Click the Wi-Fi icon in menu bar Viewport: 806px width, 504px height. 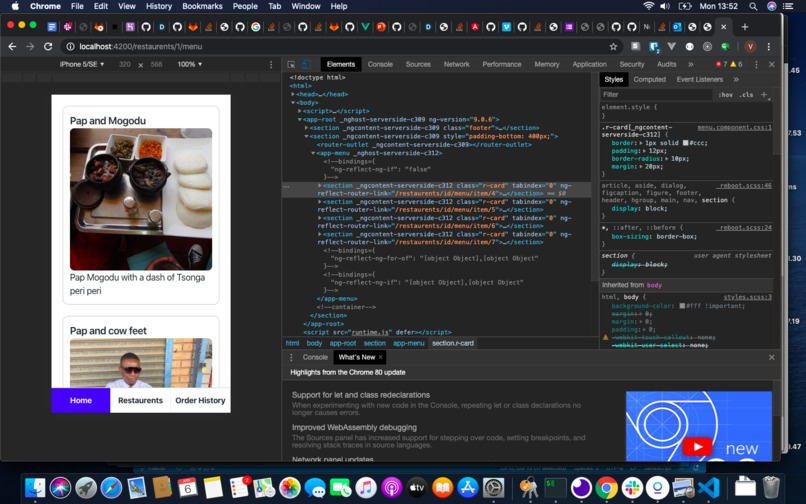649,6
